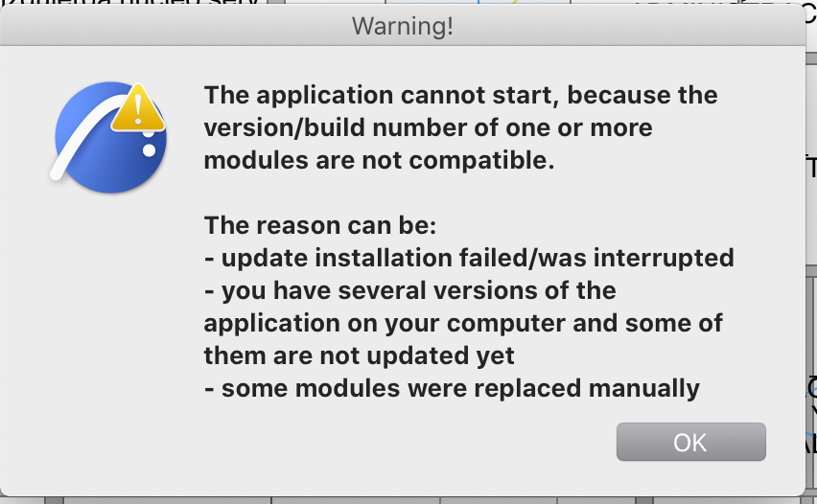Select the "application cannot start" message line

point(460,96)
